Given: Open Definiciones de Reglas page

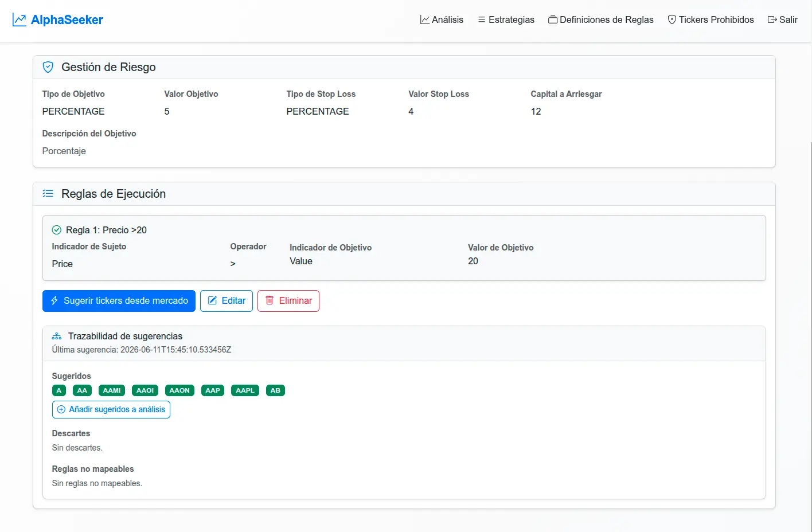Looking at the screenshot, I should point(601,19).
